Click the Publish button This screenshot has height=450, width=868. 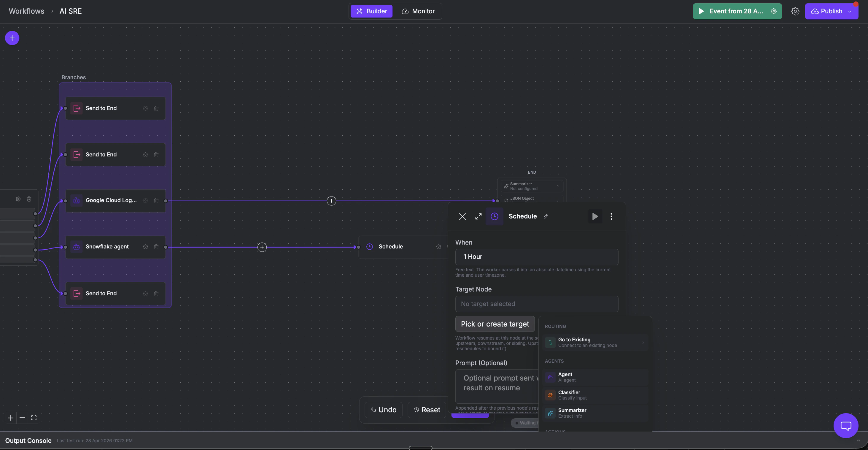[x=827, y=11]
